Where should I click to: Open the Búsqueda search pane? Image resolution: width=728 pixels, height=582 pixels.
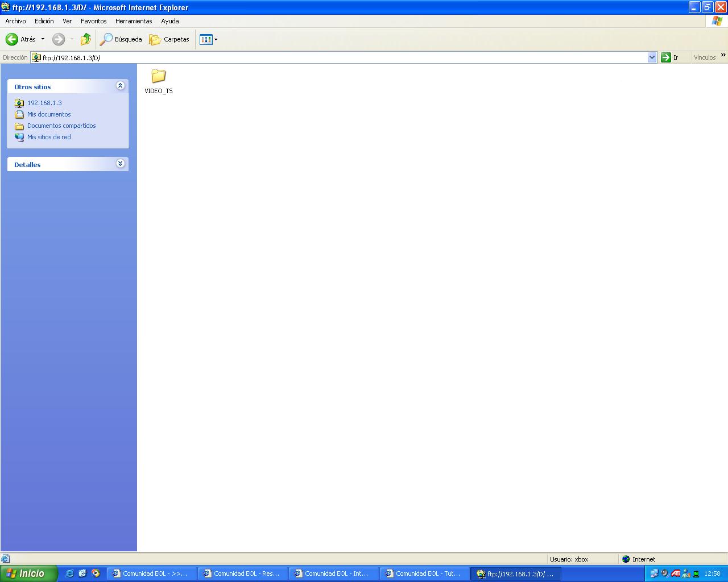coord(121,39)
